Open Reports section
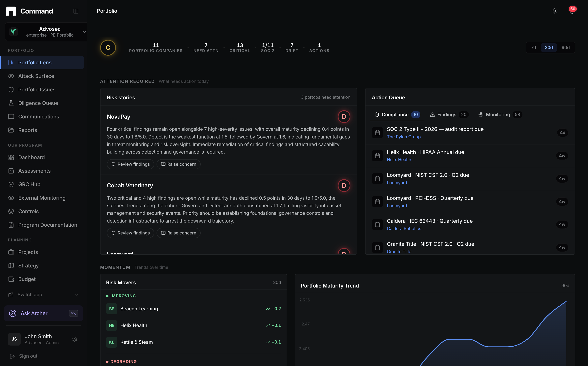 pyautogui.click(x=42, y=130)
